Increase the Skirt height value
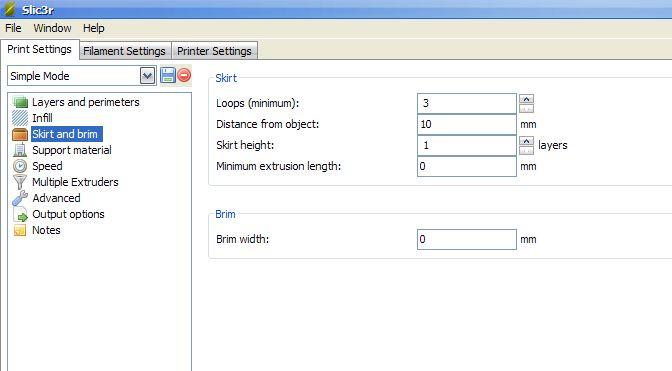 (526, 141)
